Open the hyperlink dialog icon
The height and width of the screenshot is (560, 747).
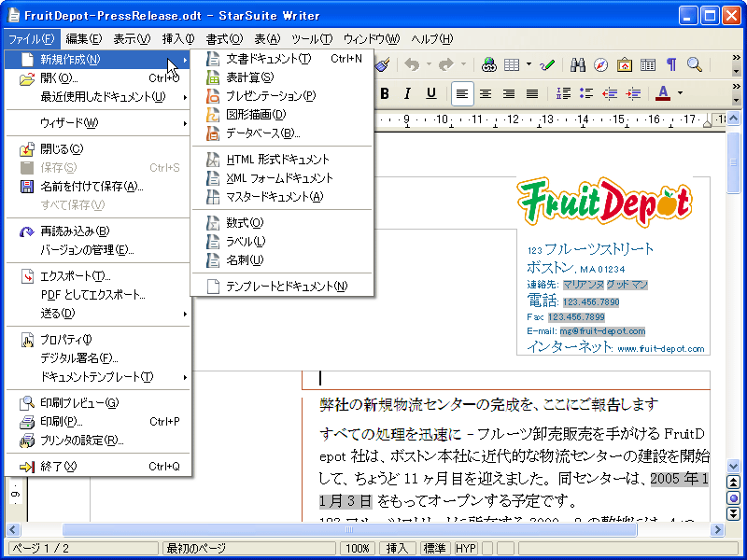coord(488,64)
